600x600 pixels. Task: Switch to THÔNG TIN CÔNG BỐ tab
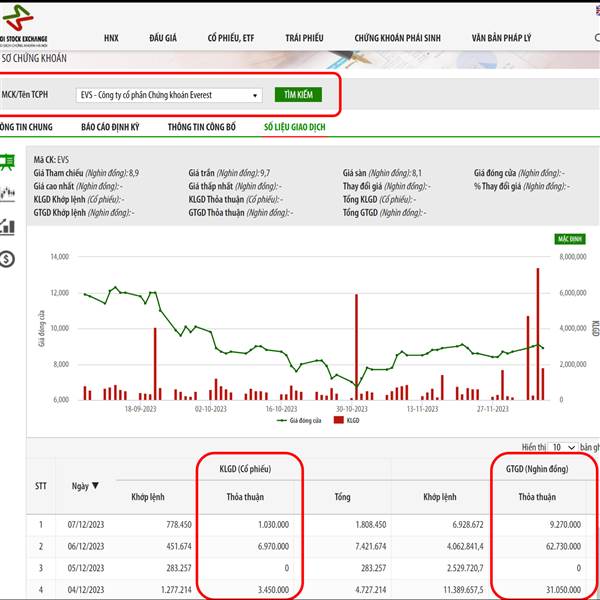(202, 127)
